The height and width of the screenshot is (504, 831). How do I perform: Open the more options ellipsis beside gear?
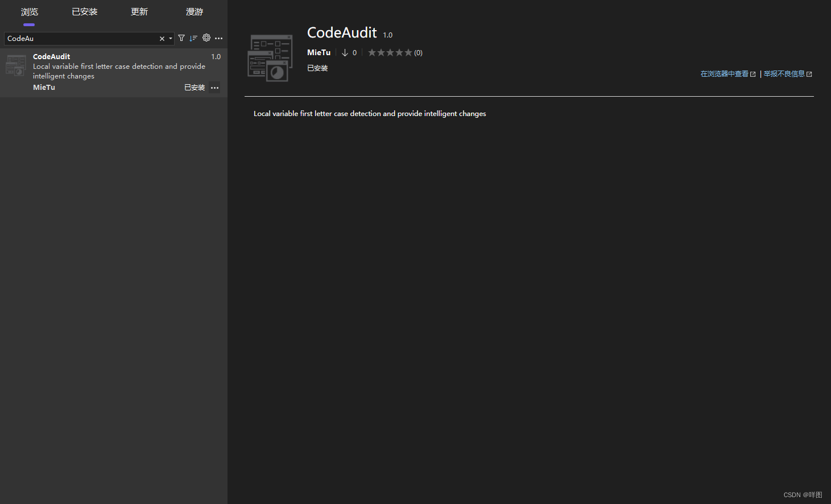pos(219,38)
